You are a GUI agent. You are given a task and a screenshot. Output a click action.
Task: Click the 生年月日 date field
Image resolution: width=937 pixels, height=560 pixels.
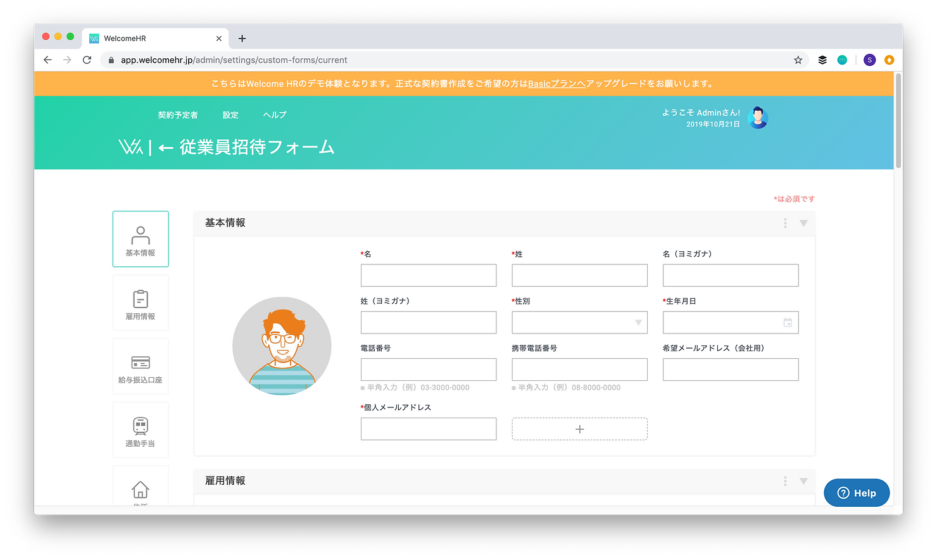coord(731,323)
